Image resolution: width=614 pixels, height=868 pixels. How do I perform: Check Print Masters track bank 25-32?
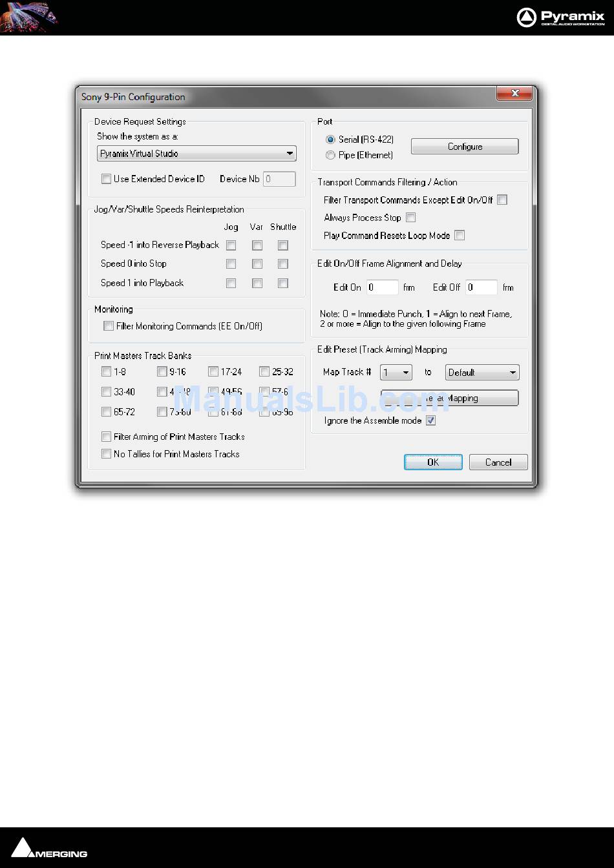click(264, 371)
